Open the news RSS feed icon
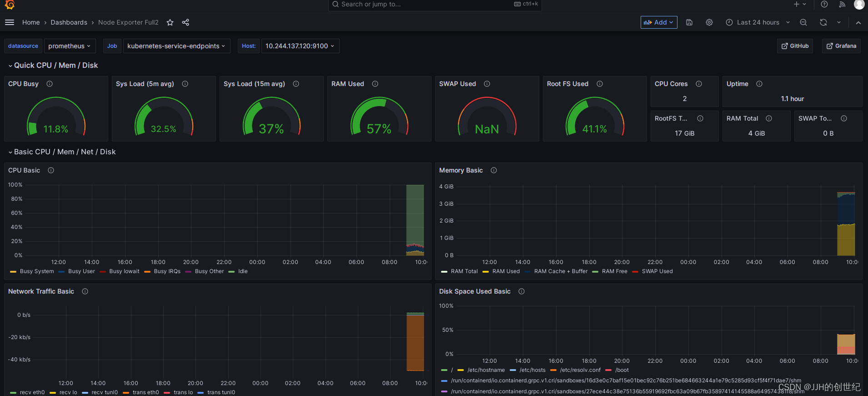 [x=842, y=4]
